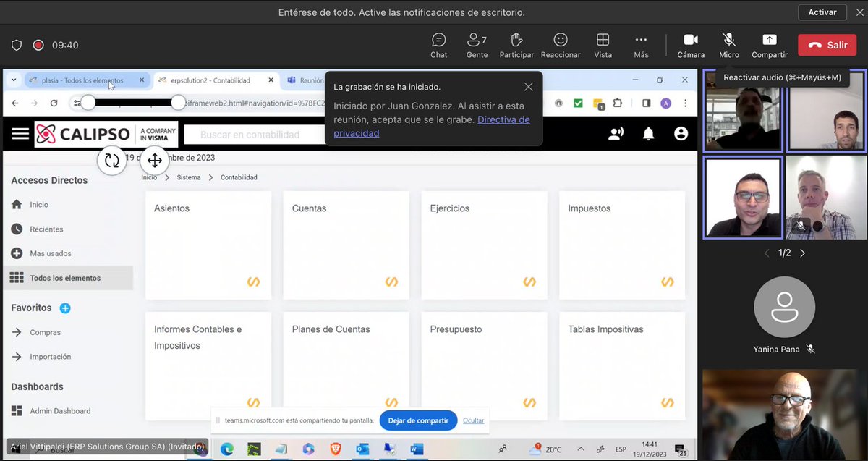The height and width of the screenshot is (461, 868).
Task: Open the Más menu in the meeting toolbar
Action: coord(639,45)
